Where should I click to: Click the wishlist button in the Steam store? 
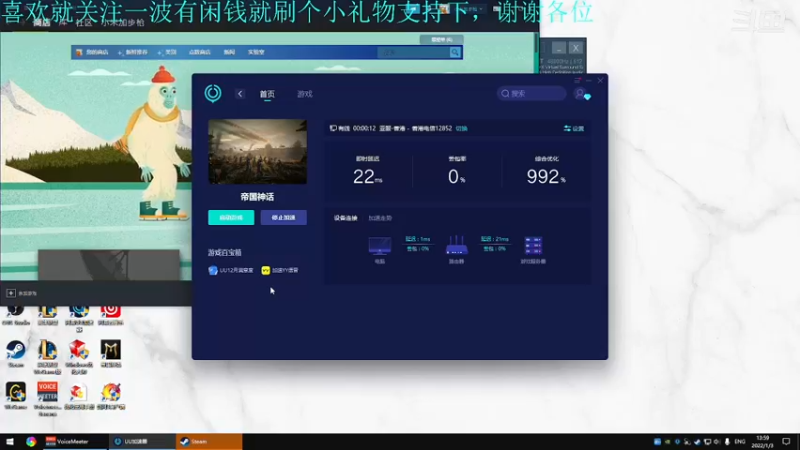point(441,39)
